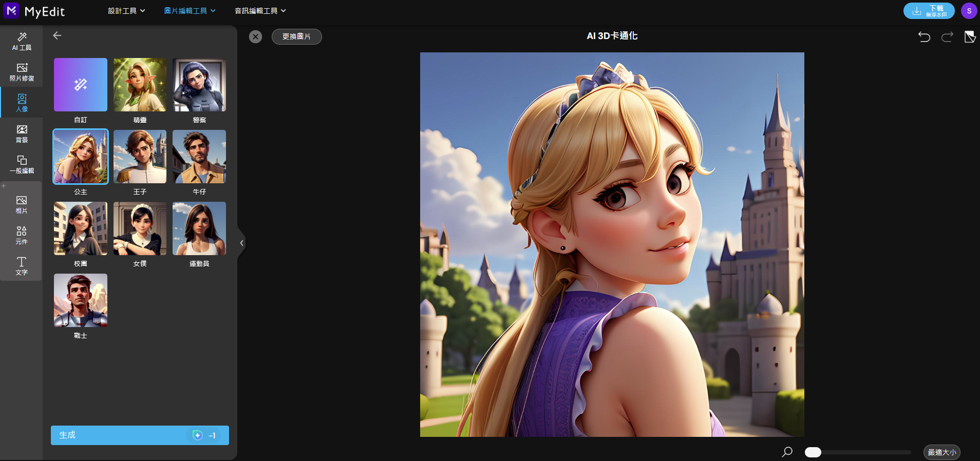
Task: Collapse the style panel with chevron
Action: [241, 243]
